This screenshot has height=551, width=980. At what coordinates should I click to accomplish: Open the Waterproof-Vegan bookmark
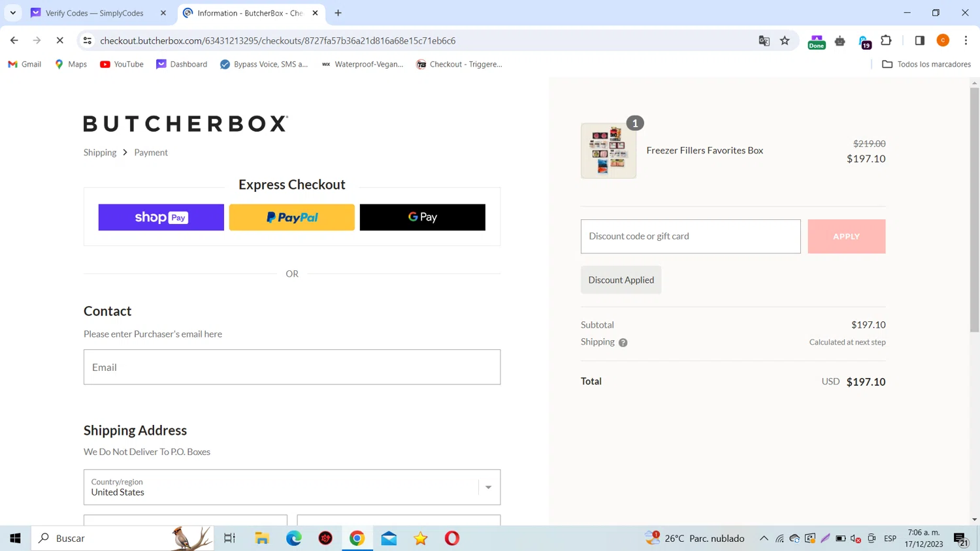(363, 64)
